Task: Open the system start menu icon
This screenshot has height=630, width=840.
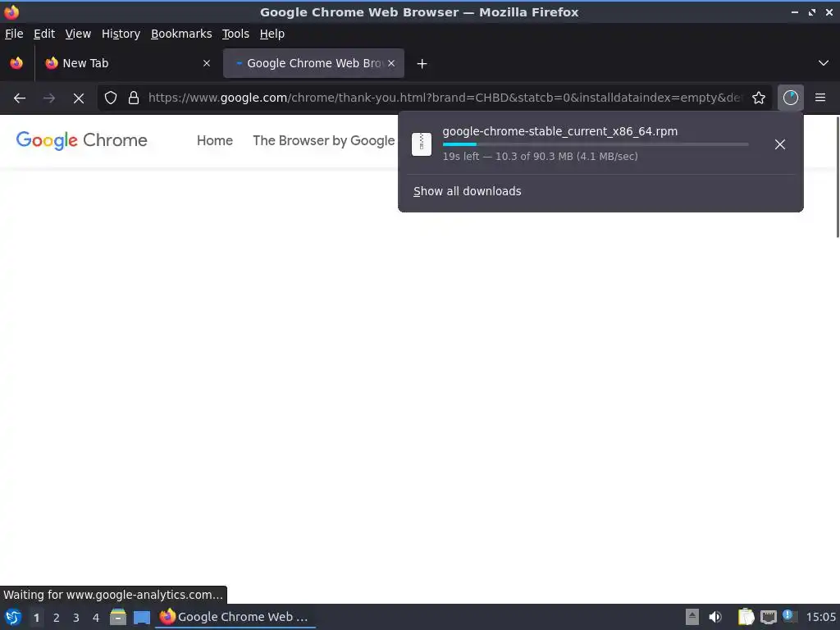Action: click(13, 617)
